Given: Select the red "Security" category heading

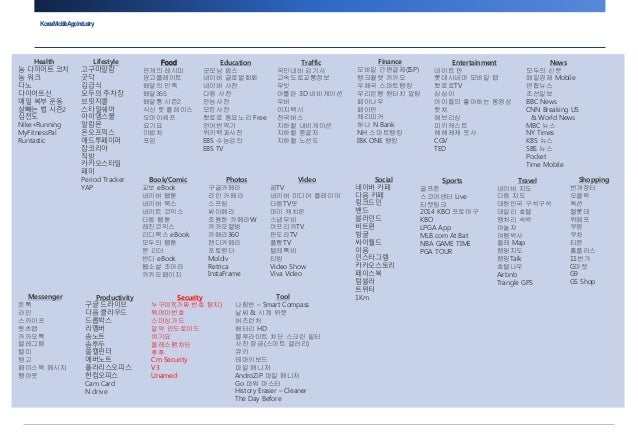Looking at the screenshot, I should [190, 298].
